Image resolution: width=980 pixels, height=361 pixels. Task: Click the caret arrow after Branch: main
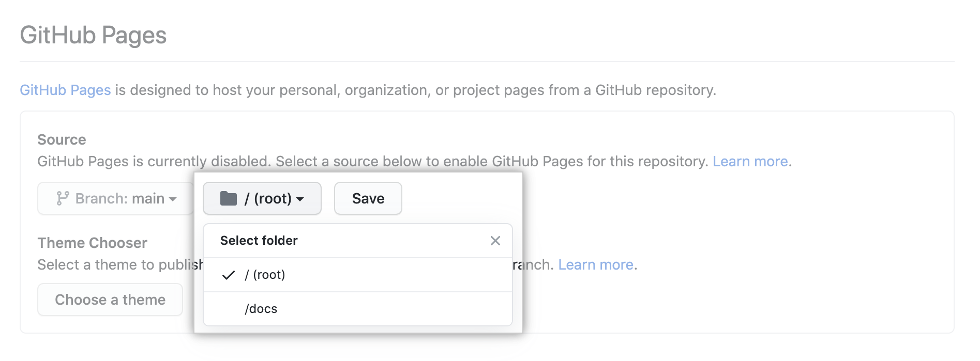tap(173, 199)
